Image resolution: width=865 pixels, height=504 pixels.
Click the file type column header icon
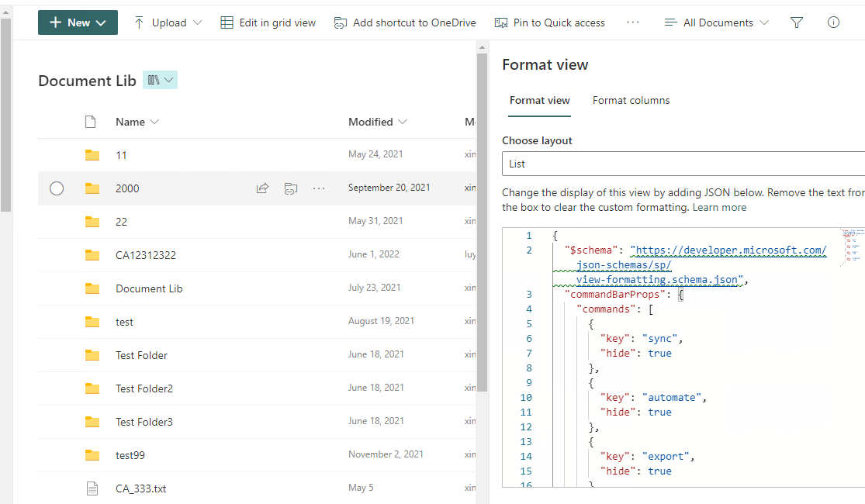pos(91,122)
